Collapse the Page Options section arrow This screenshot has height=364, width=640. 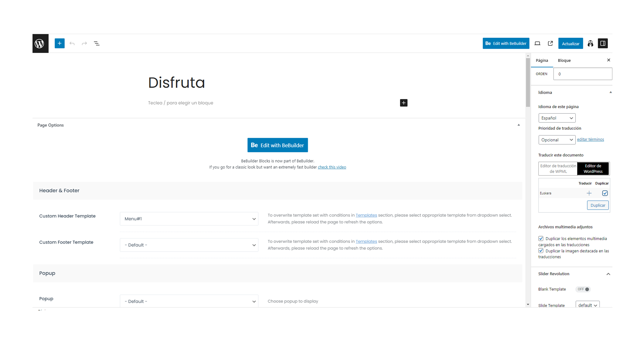518,125
